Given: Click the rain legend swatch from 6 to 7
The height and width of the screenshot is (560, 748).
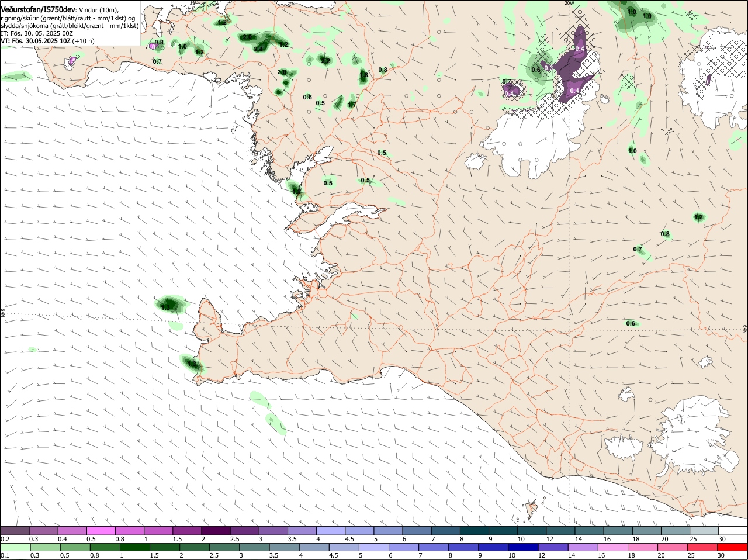Looking at the screenshot, I should (403, 547).
